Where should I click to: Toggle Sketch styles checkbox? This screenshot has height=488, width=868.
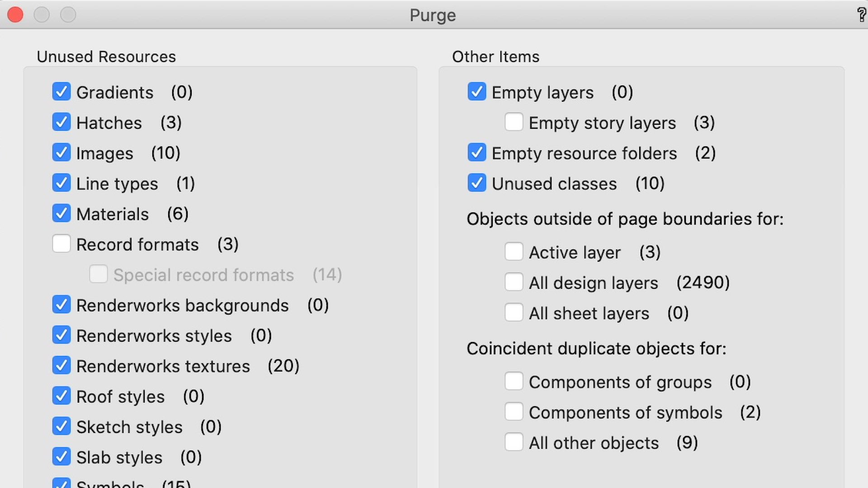click(x=61, y=426)
